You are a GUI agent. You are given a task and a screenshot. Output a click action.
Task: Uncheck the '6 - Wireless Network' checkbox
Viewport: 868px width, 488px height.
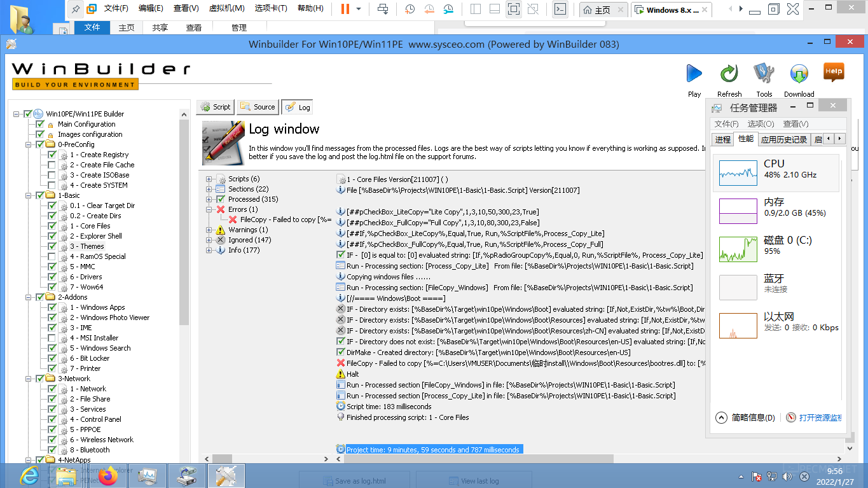tap(52, 440)
